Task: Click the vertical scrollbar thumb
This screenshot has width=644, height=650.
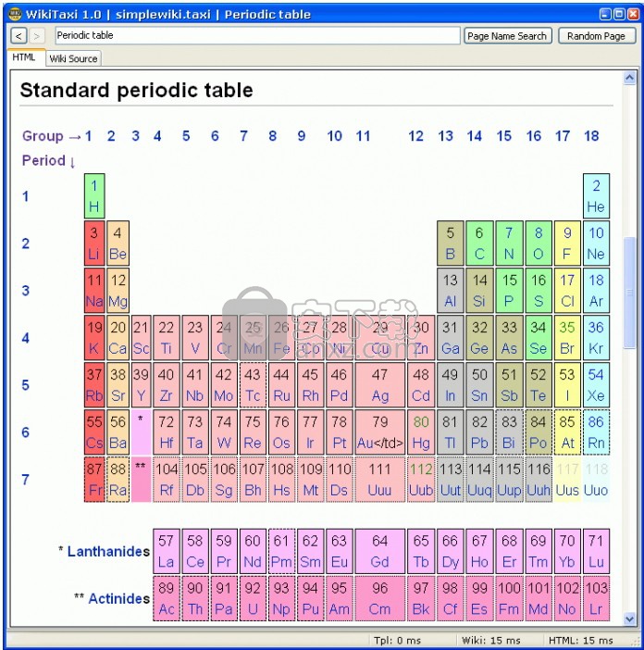Action: click(629, 293)
